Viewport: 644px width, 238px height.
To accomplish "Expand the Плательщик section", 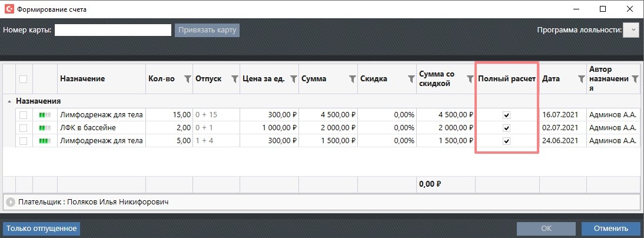I will pos(11,202).
